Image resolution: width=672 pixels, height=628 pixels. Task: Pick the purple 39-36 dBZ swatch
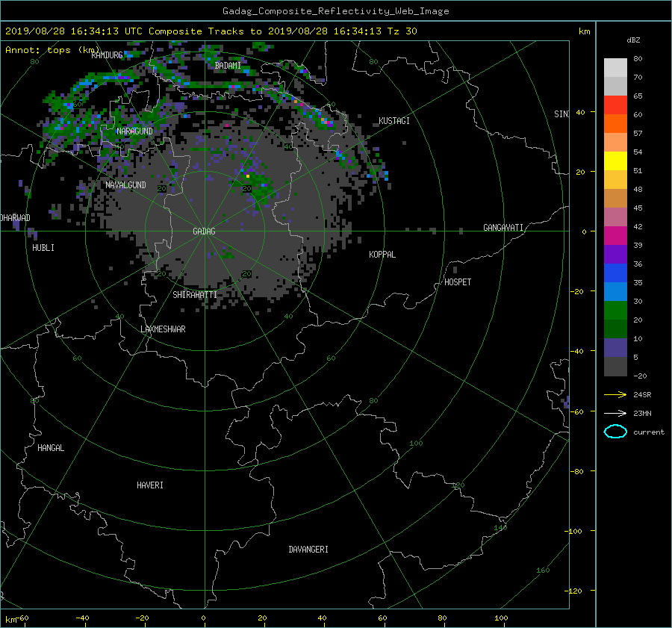(x=615, y=255)
